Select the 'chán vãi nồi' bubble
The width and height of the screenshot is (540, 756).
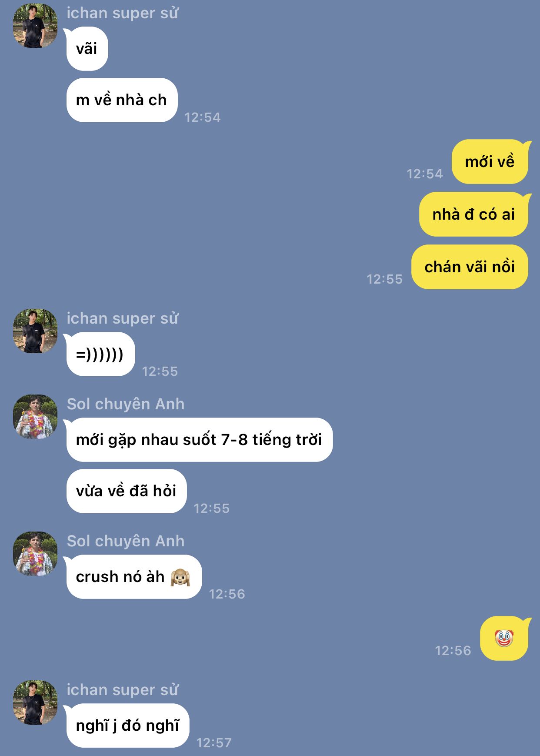[x=470, y=267]
